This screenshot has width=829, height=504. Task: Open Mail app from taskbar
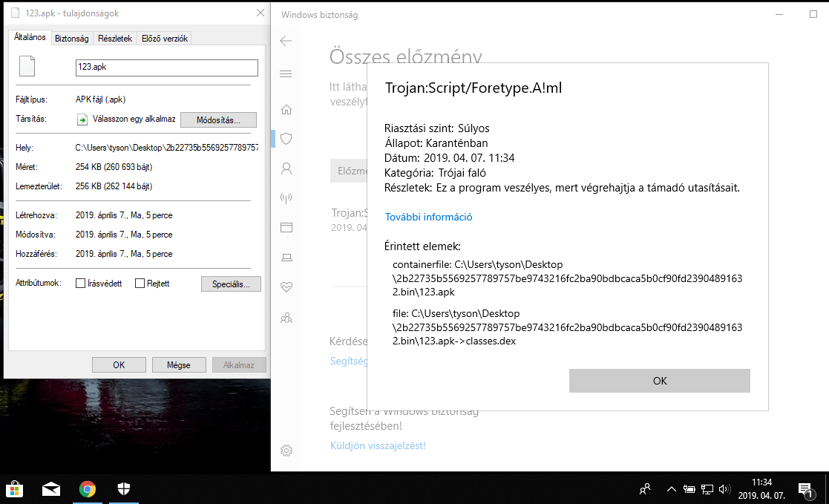[51, 489]
